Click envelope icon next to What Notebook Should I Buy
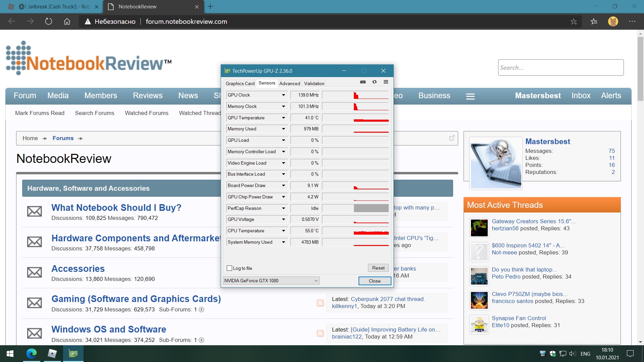This screenshot has height=362, width=644. coord(35,212)
